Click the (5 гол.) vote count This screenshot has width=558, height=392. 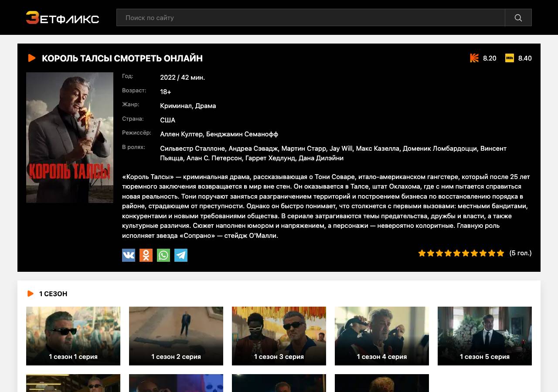click(521, 253)
